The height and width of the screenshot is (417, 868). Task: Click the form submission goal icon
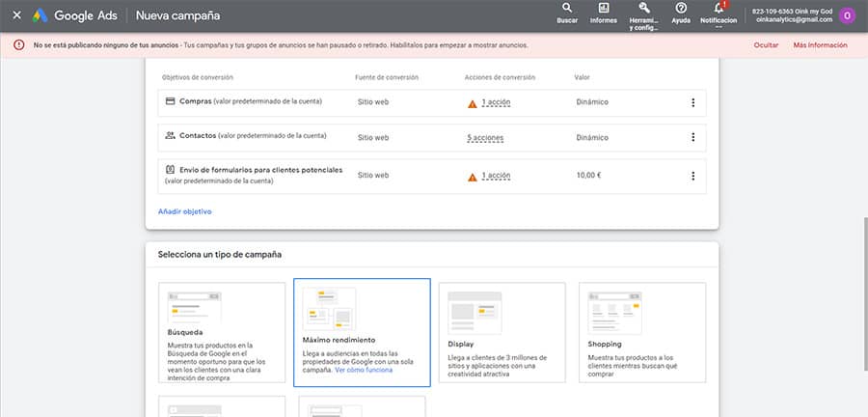click(170, 170)
